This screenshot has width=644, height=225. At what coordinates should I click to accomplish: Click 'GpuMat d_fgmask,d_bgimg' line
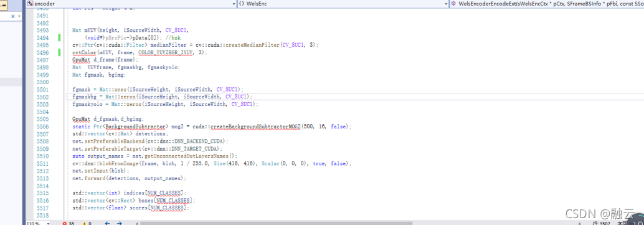click(x=108, y=119)
